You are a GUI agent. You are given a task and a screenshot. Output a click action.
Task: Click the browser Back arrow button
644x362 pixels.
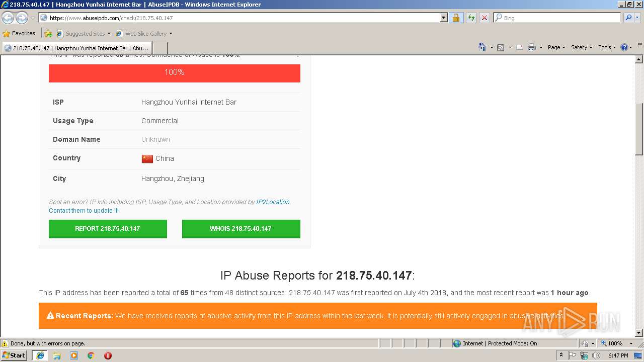pos(8,18)
